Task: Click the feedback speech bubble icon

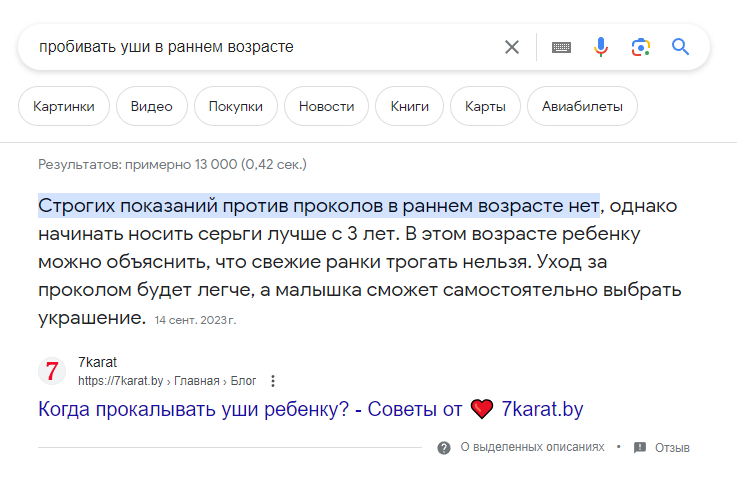Action: click(640, 448)
